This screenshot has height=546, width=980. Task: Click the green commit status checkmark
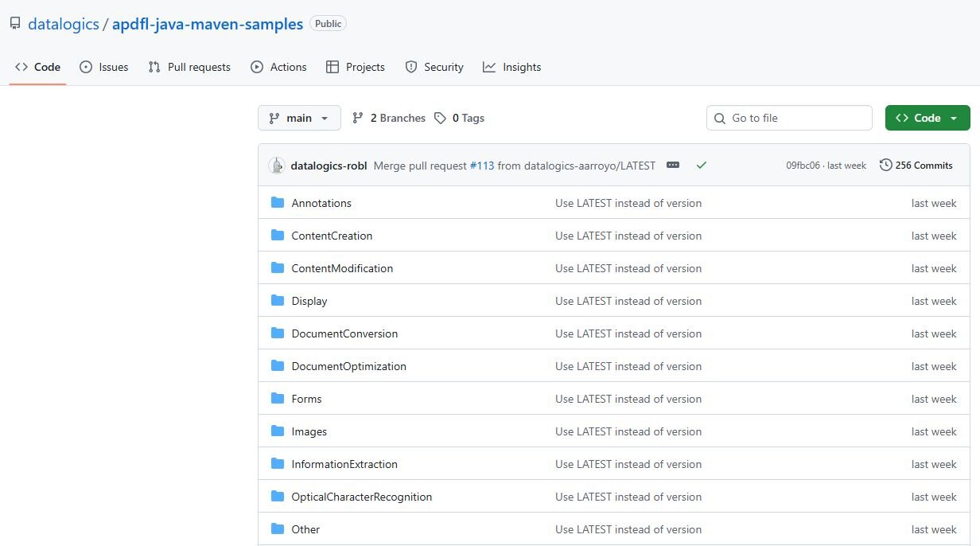pyautogui.click(x=701, y=166)
